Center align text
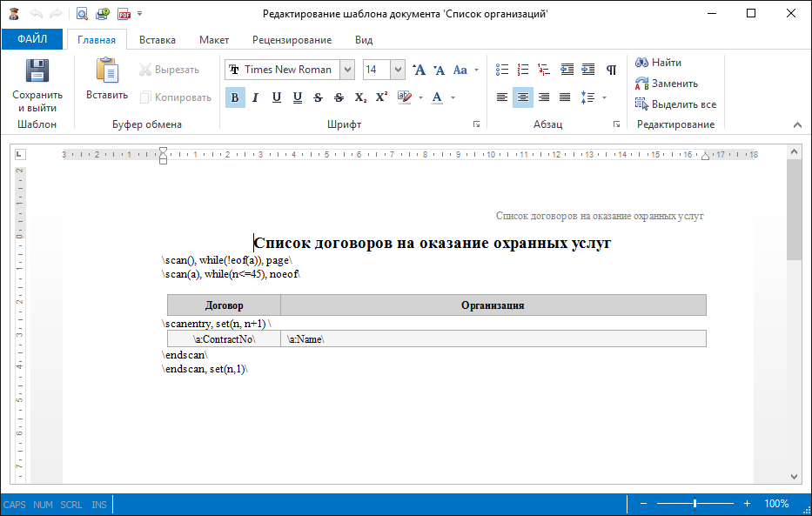The image size is (812, 516). click(x=523, y=97)
